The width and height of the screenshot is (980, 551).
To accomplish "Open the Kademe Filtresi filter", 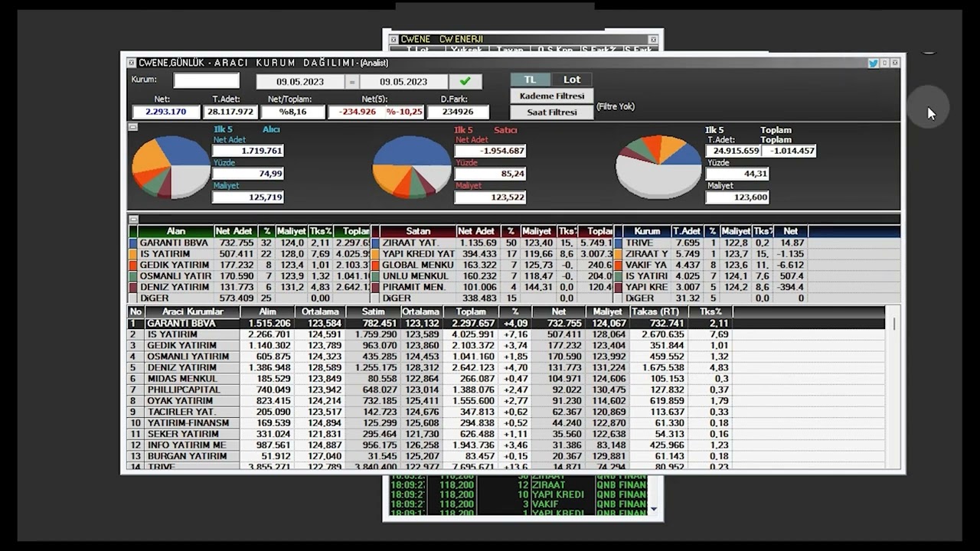I will (x=552, y=96).
